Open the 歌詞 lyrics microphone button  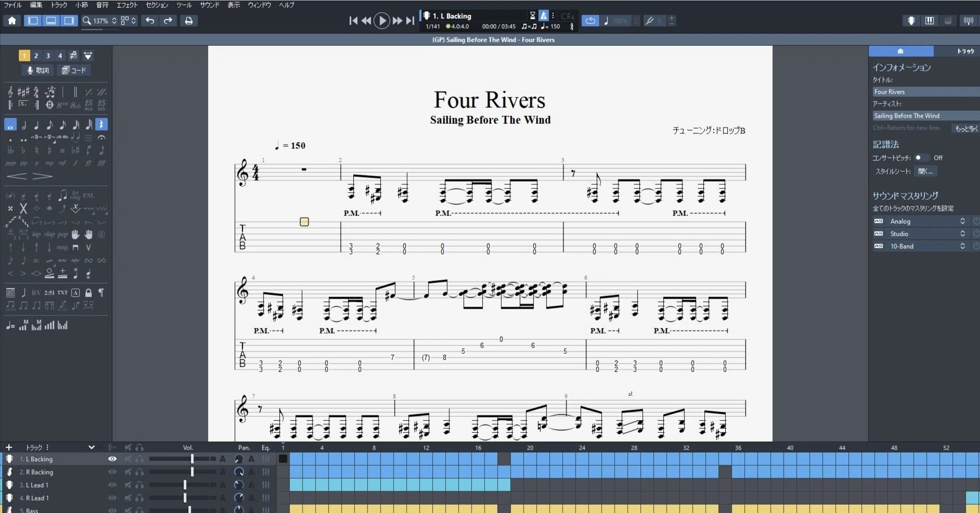[x=38, y=70]
